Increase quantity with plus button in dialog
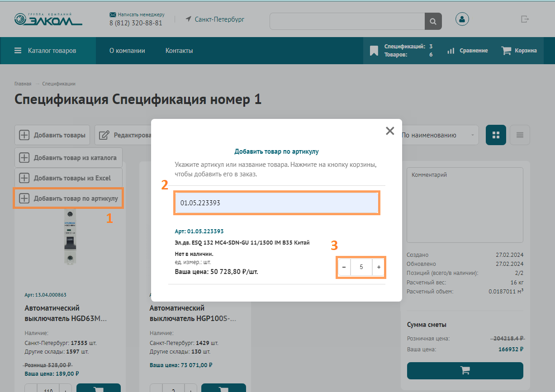This screenshot has width=555, height=392. (379, 267)
